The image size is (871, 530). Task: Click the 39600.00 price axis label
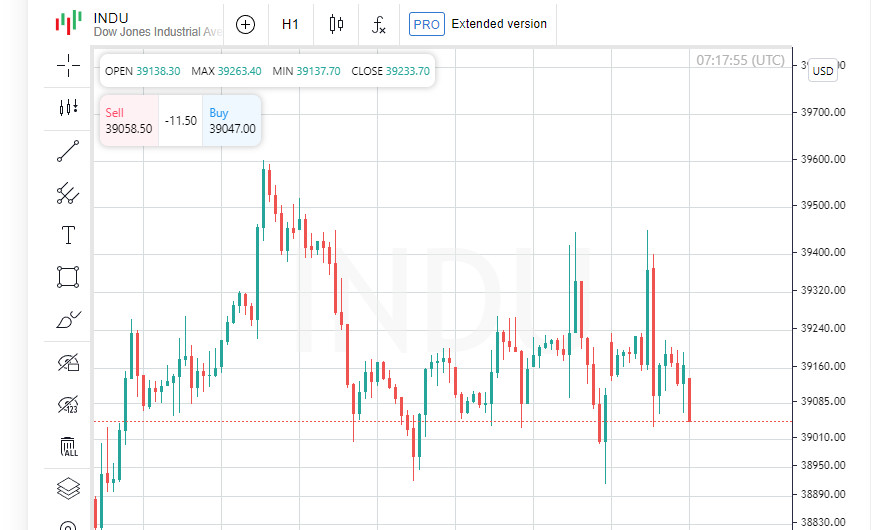point(823,159)
